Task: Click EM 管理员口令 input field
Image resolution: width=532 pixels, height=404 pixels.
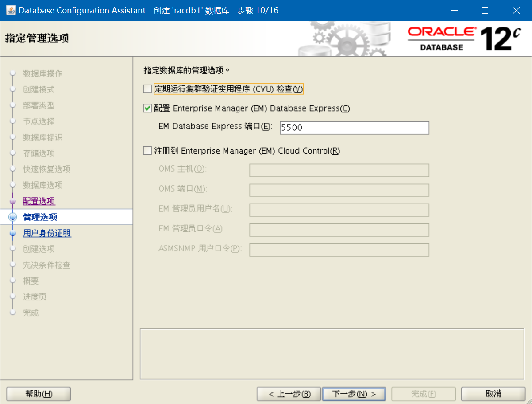Action: pyautogui.click(x=339, y=230)
